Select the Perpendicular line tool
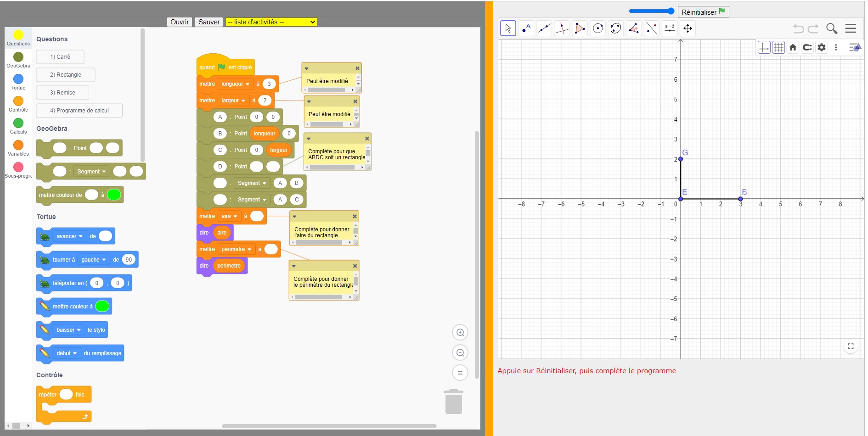868x436 pixels. 562,28
